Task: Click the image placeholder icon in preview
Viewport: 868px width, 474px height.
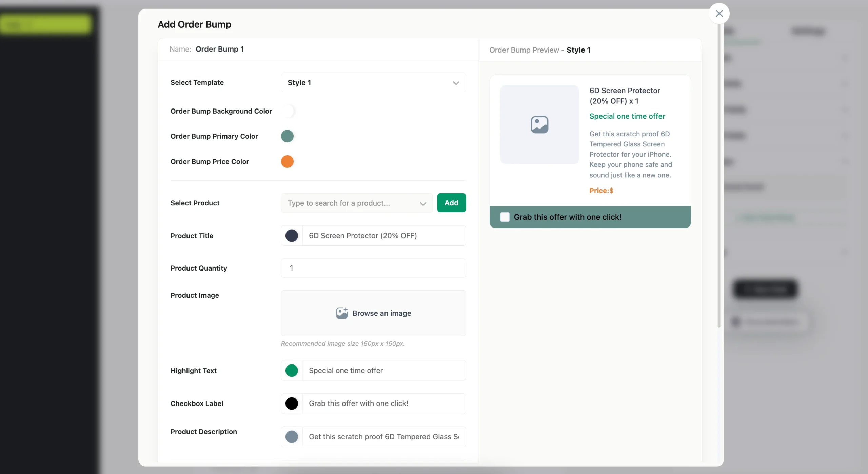Action: 539,124
